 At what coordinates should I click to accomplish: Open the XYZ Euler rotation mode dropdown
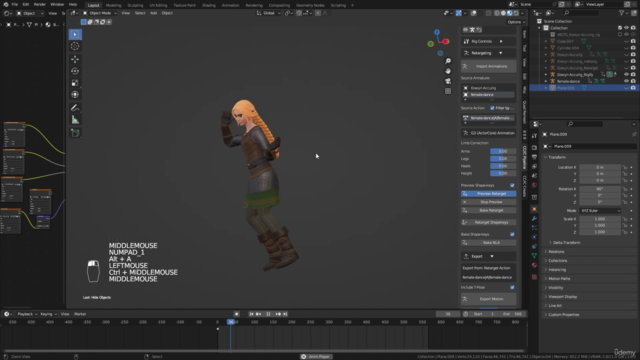(600, 211)
